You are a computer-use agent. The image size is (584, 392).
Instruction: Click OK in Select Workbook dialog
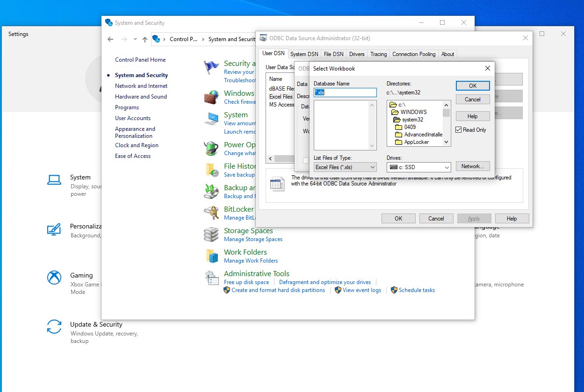tap(473, 86)
